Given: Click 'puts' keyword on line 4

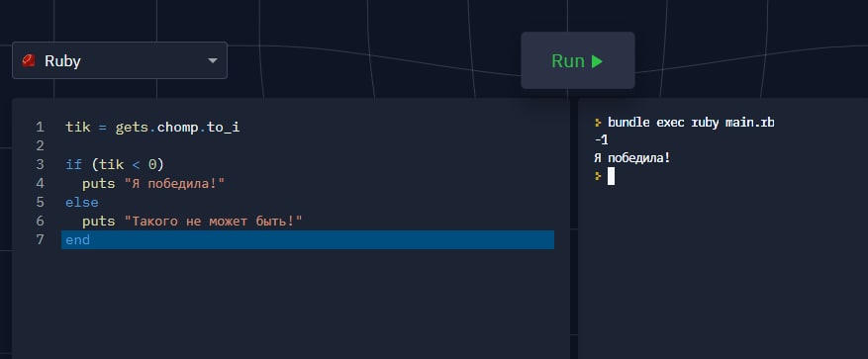Looking at the screenshot, I should tap(99, 184).
